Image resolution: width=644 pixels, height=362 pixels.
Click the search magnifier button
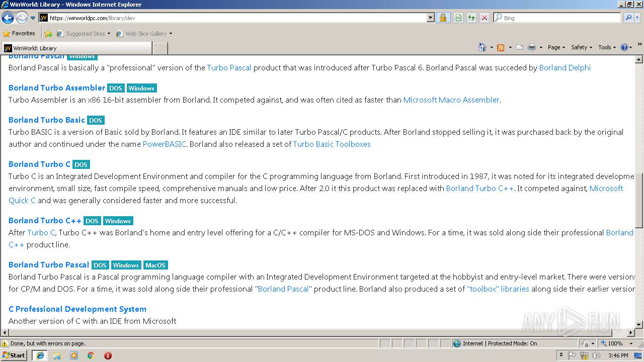coord(628,18)
